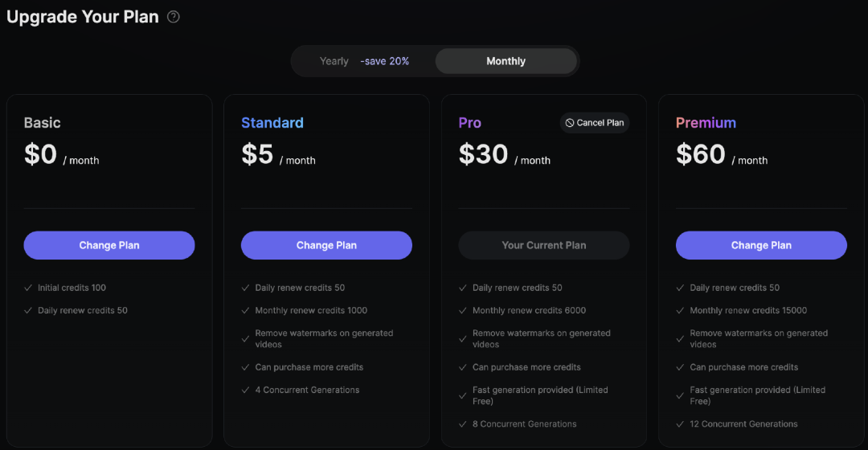Screen dimensions: 868x450
Task: Click Change Plan for the Premium $60 plan
Action: pyautogui.click(x=761, y=245)
